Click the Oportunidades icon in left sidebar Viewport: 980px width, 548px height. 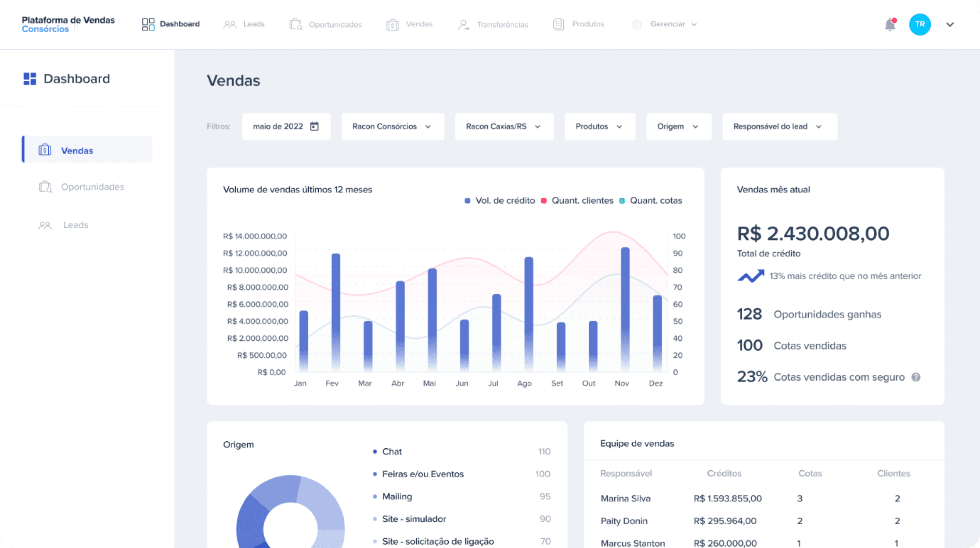(x=45, y=187)
